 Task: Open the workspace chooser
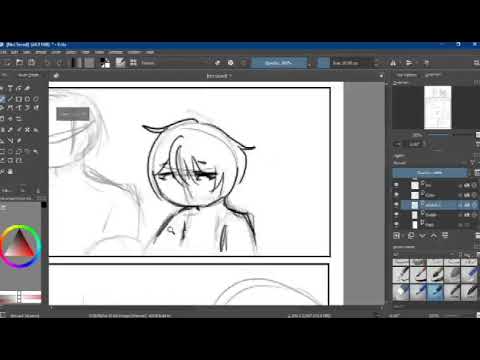click(476, 62)
